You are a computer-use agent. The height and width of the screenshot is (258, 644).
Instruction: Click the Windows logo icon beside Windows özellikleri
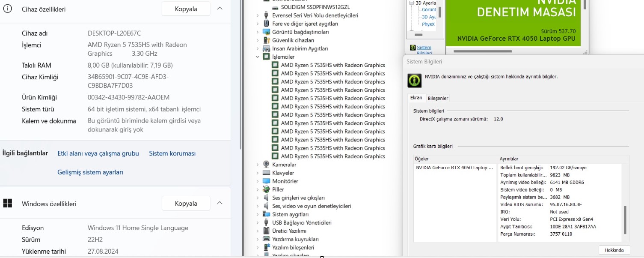click(7, 203)
